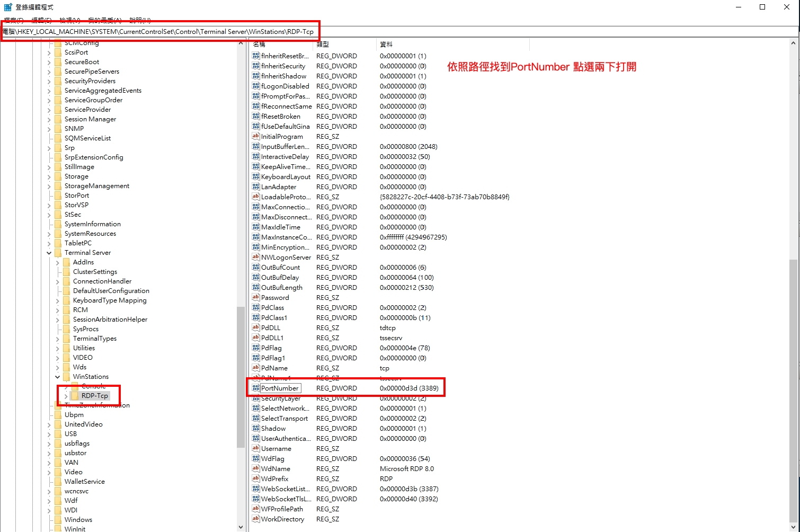Sort values by the 類型 column header
The width and height of the screenshot is (800, 532).
click(323, 45)
